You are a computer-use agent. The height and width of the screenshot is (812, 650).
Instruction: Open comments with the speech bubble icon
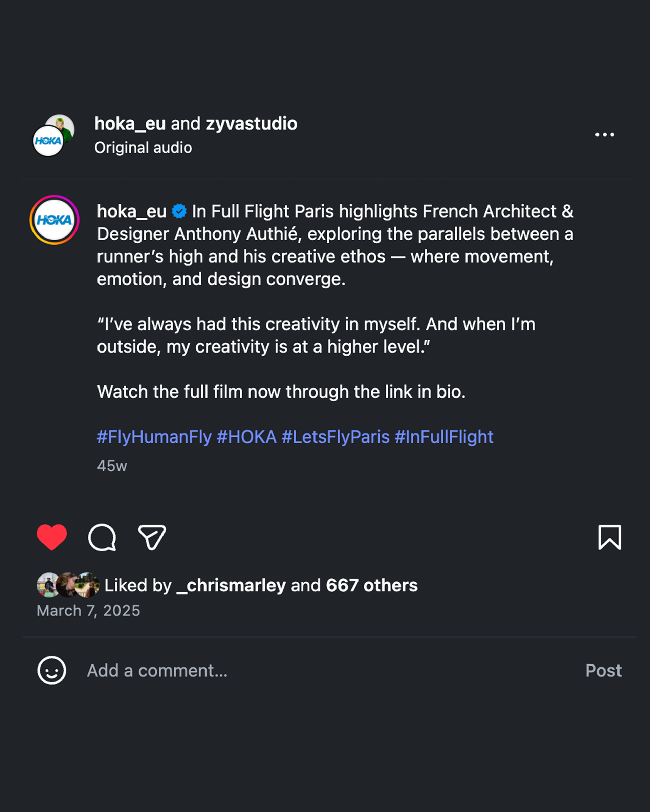coord(102,537)
